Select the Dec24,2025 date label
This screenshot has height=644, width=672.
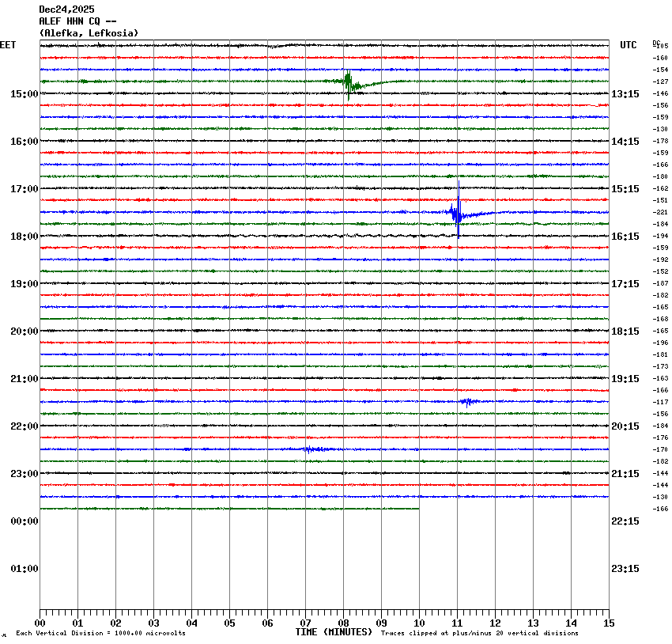point(66,9)
